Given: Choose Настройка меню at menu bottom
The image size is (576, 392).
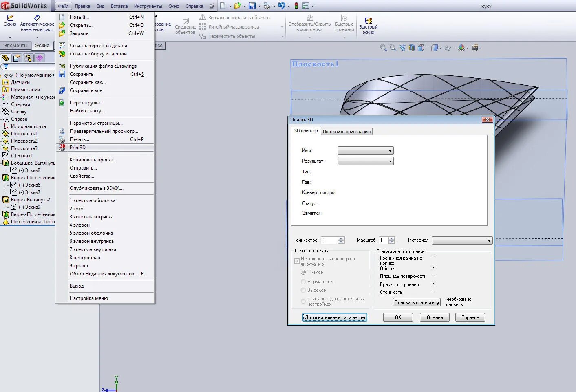Looking at the screenshot, I should pos(105,298).
